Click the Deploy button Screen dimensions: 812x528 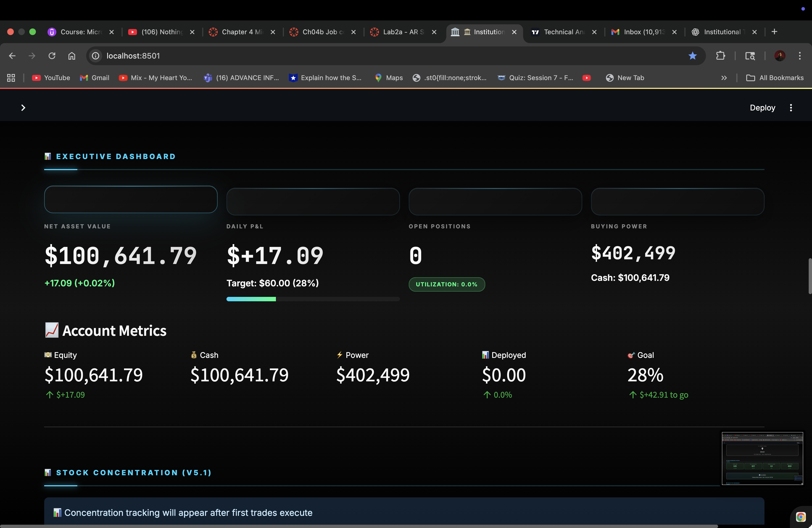click(762, 107)
